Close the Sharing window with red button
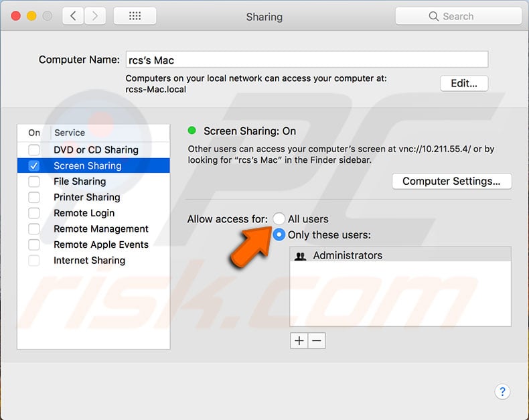 coord(16,16)
